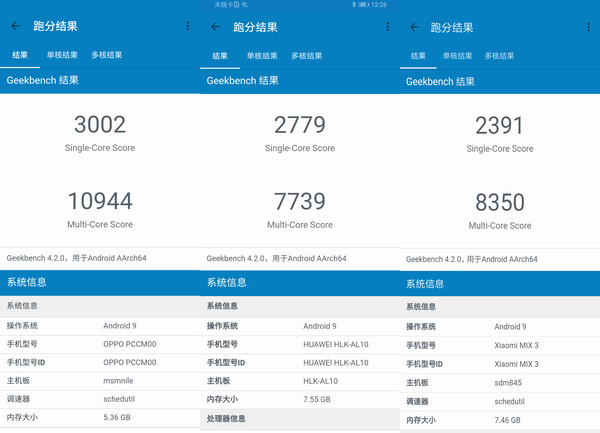Click 7.46 GB memory value

(x=507, y=420)
